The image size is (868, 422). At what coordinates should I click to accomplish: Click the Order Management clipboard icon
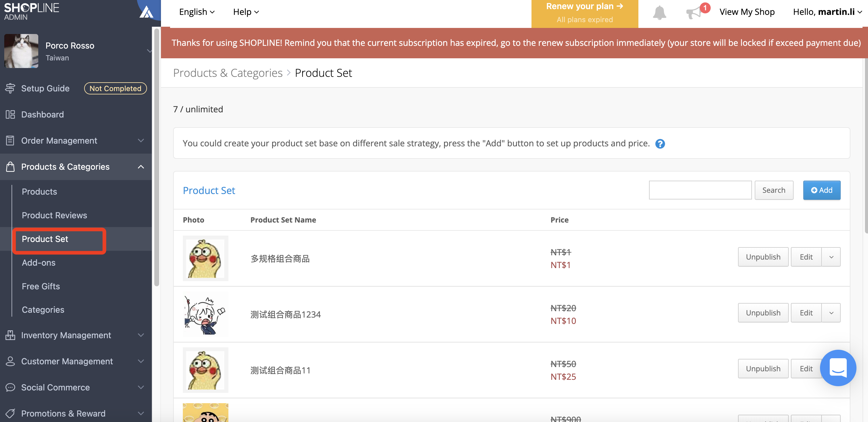(10, 141)
